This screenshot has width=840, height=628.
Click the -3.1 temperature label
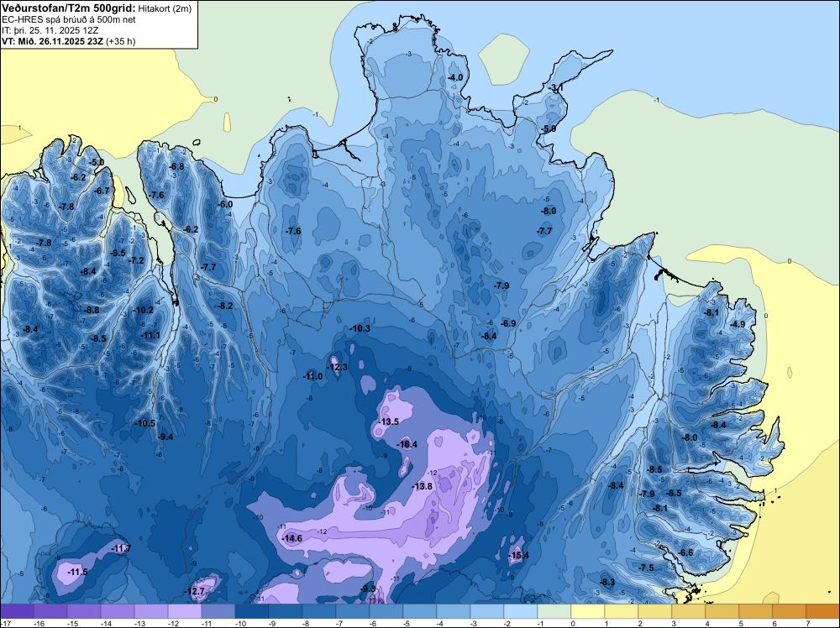(x=555, y=88)
